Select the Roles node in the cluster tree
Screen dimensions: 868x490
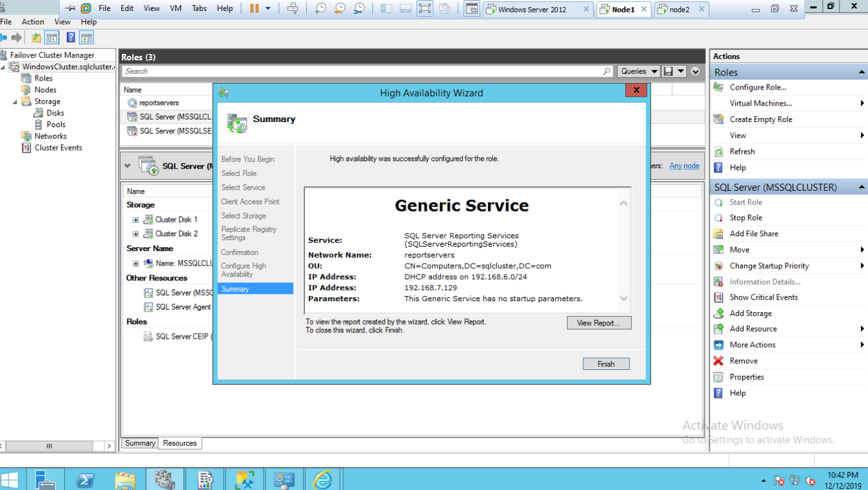tap(43, 79)
